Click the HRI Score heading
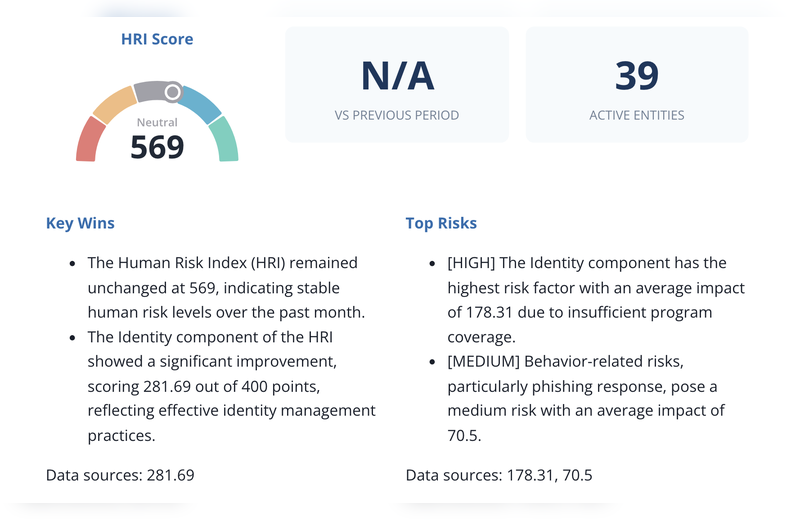 (x=157, y=39)
